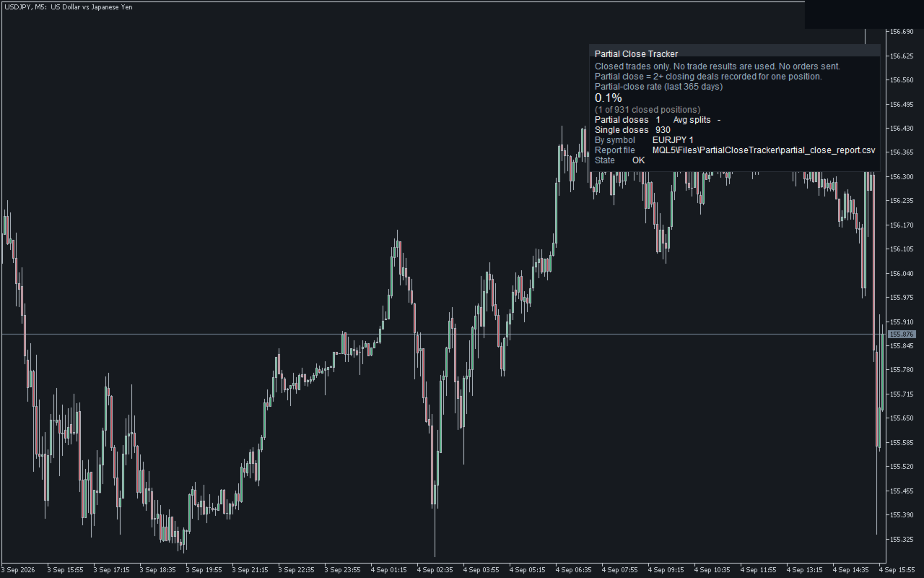This screenshot has height=578, width=924.
Task: Click the Avg splits field
Action: click(x=697, y=120)
